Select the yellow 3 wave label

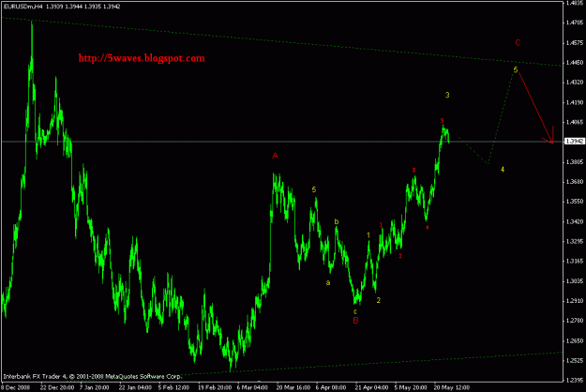[447, 95]
